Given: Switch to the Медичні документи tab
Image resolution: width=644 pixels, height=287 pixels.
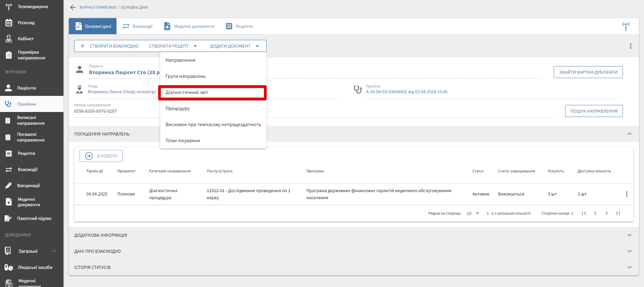Looking at the screenshot, I should click(x=189, y=26).
